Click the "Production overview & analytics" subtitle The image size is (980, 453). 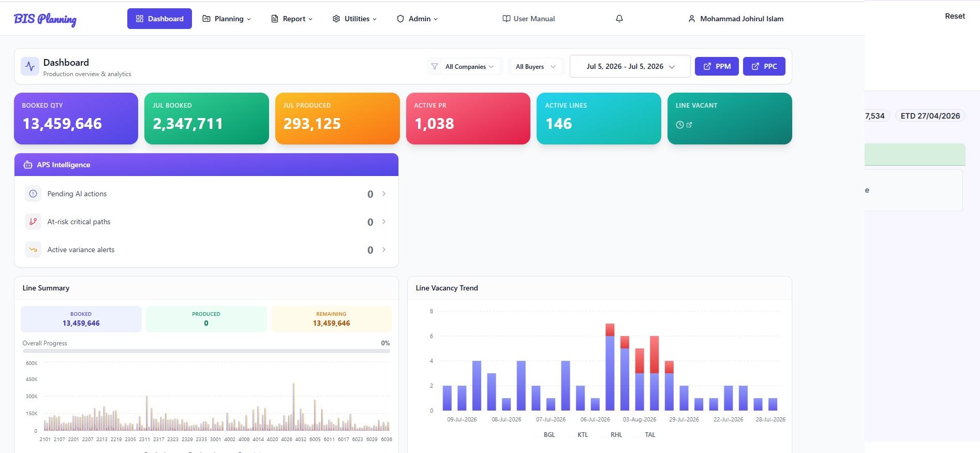[x=87, y=74]
